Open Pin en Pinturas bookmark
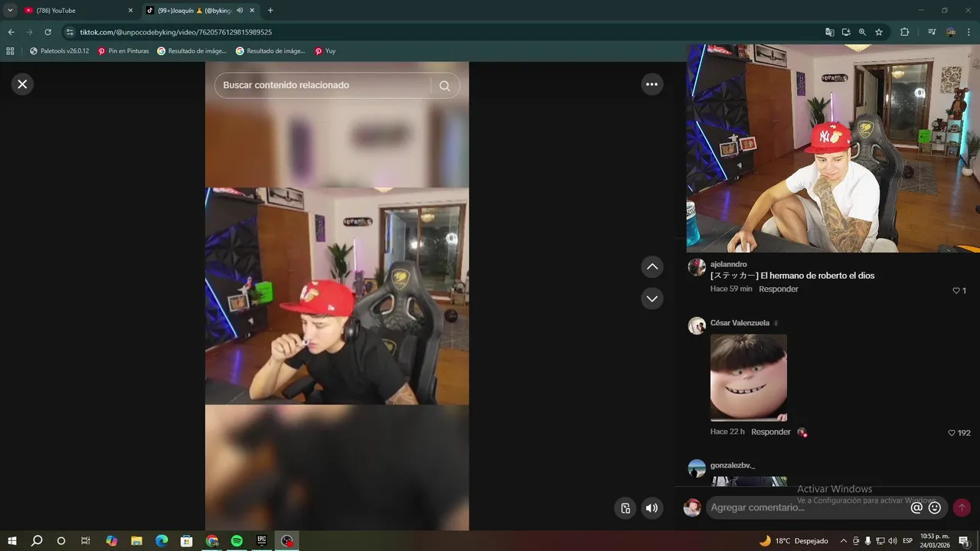The width and height of the screenshot is (980, 551). tap(123, 51)
